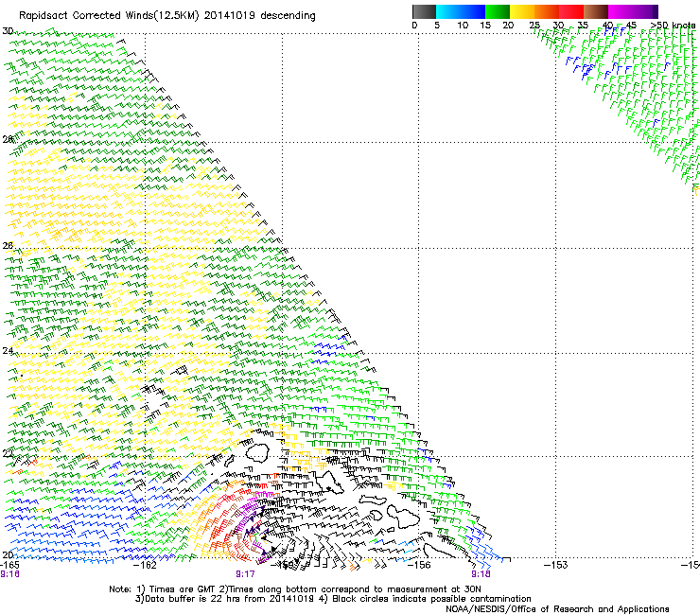Click the longitude label -156 on bottom axis
This screenshot has height=615, width=700.
419,565
